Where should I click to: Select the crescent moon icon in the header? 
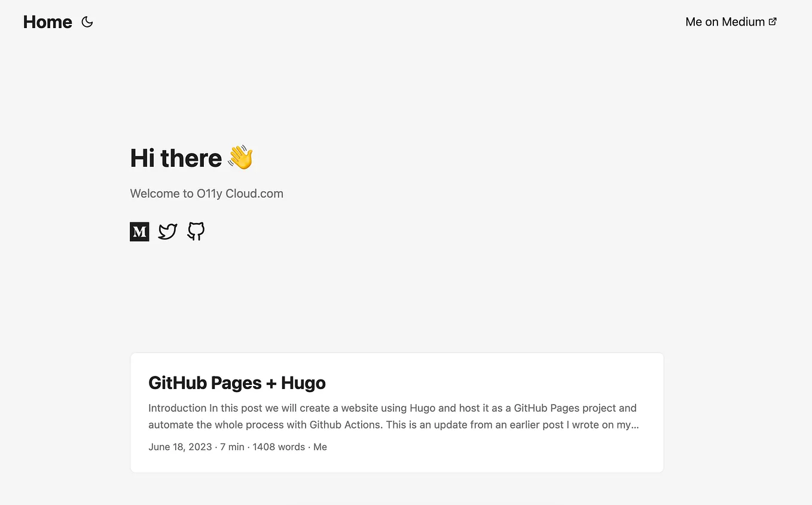click(87, 22)
